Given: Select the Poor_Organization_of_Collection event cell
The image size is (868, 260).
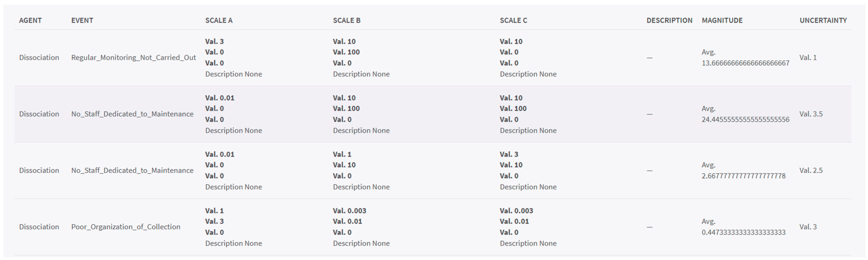Looking at the screenshot, I should click(126, 227).
